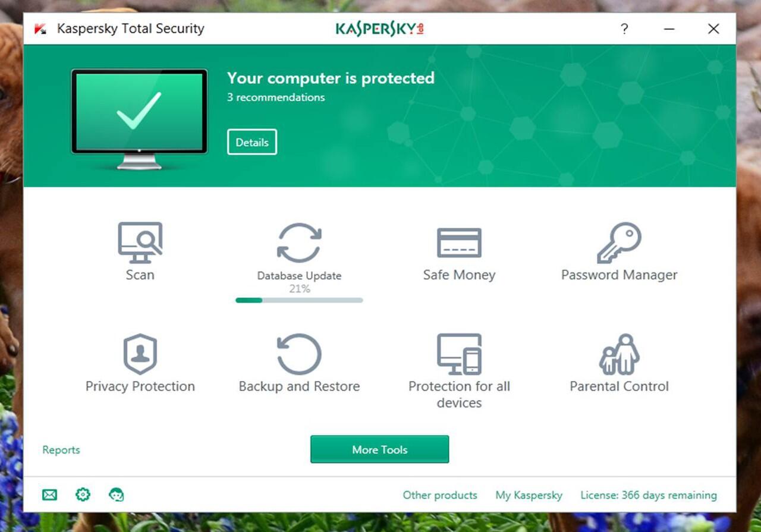Click the protected computer monitor image
Screen dimensions: 761x532
[x=140, y=119]
